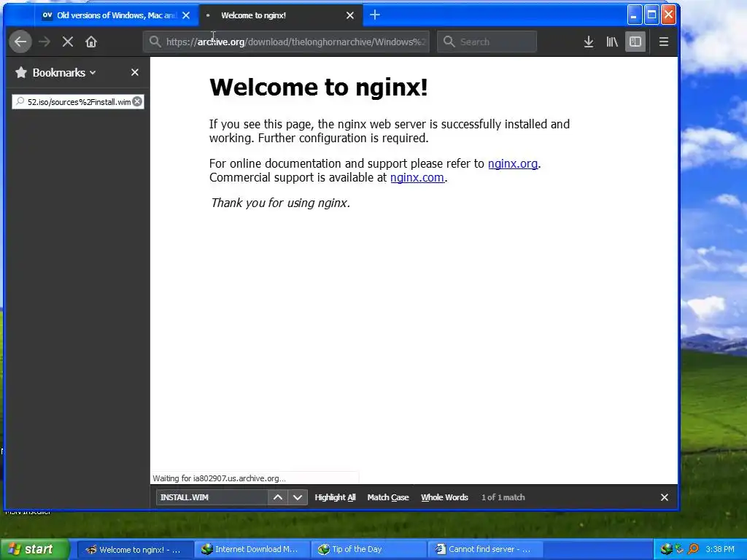
Task: Open 'Internet Download M...' taskbar item
Action: pyautogui.click(x=252, y=549)
